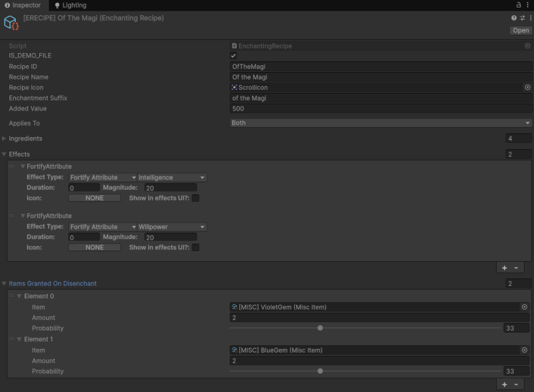Screen dimensions: 534x392
Task: Click Duration field of Intelligence effect
Action: click(84, 188)
